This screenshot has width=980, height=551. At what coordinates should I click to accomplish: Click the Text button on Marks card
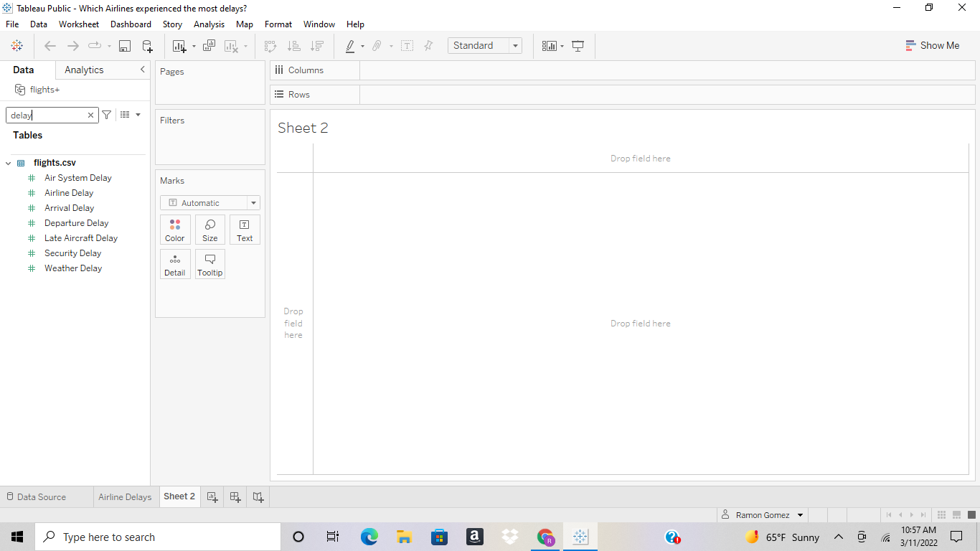(x=245, y=230)
